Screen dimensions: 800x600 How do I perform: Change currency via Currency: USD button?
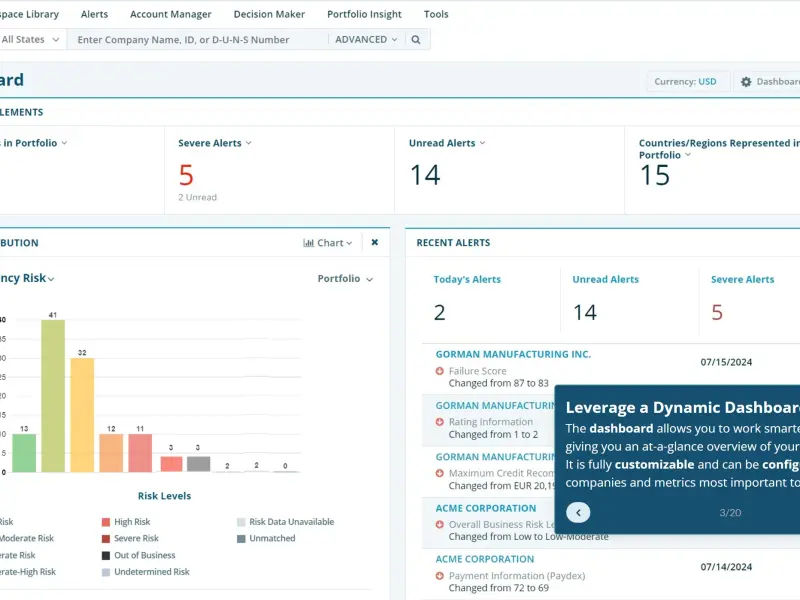point(685,82)
